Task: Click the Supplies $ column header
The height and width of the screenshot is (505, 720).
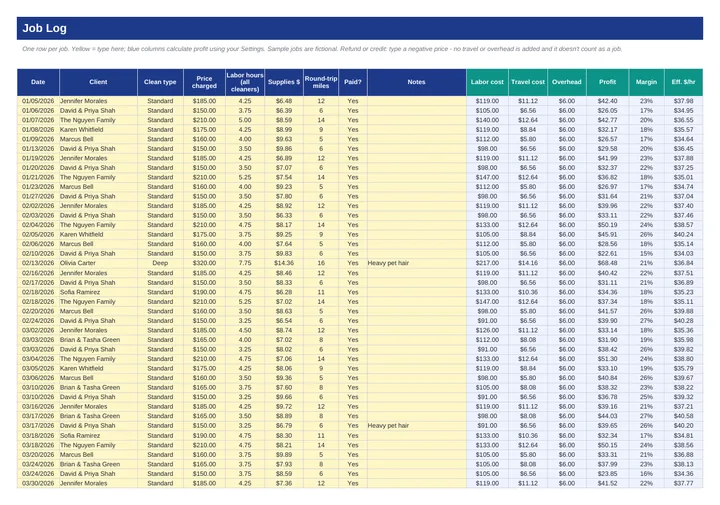Action: (284, 82)
